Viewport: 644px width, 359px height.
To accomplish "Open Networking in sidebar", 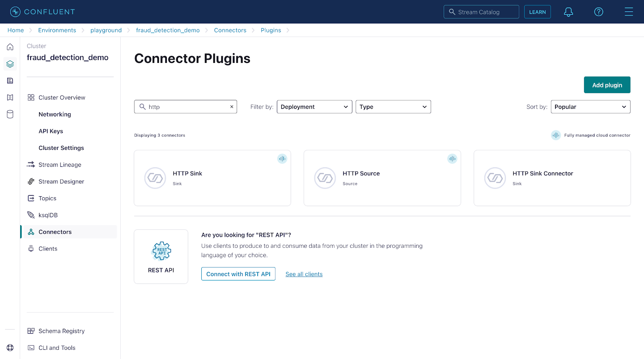I will [55, 114].
